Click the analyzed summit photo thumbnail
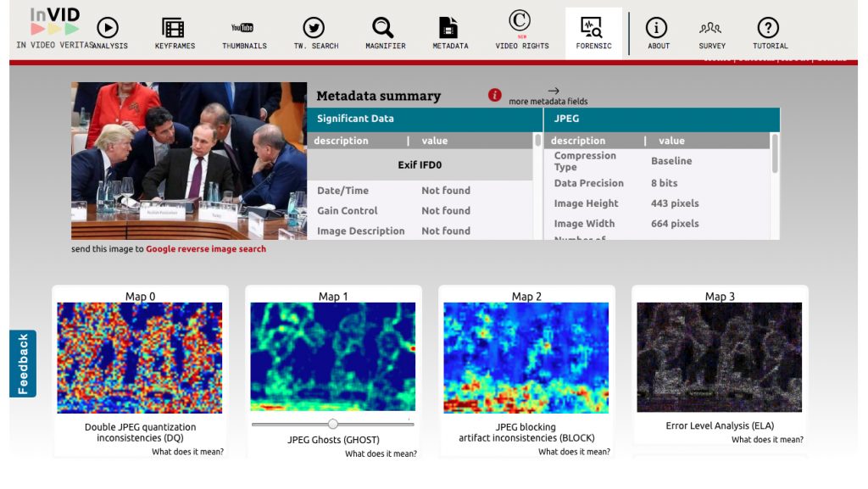This screenshot has width=868, height=489. pyautogui.click(x=189, y=161)
